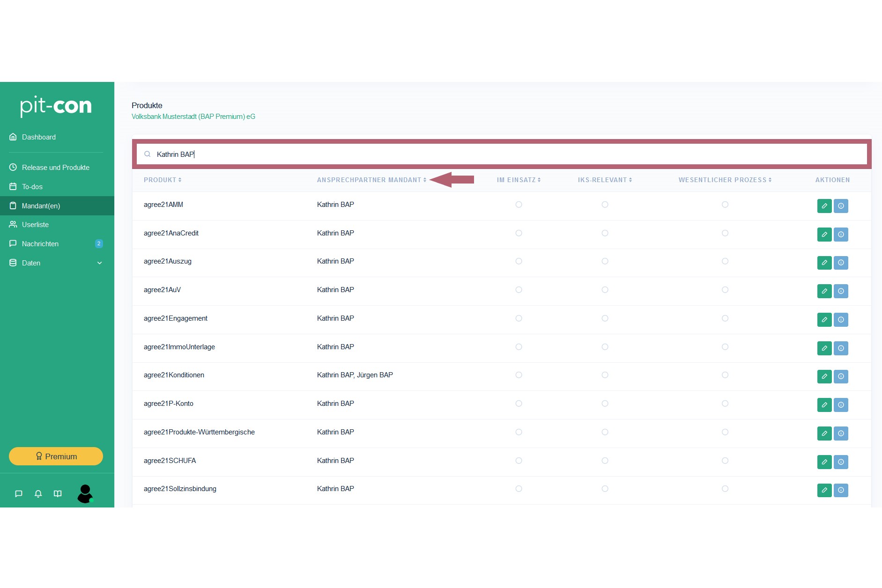
Task: Edit the agree21AuV product
Action: 824,291
